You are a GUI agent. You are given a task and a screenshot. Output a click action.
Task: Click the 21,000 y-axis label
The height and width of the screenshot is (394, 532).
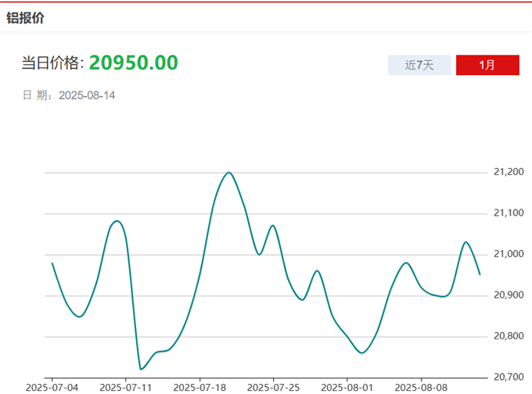point(509,254)
